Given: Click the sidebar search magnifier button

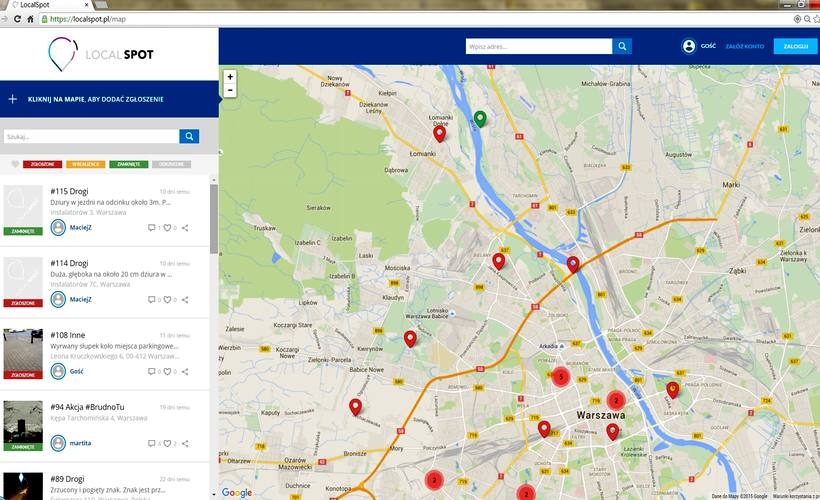Looking at the screenshot, I should click(189, 137).
